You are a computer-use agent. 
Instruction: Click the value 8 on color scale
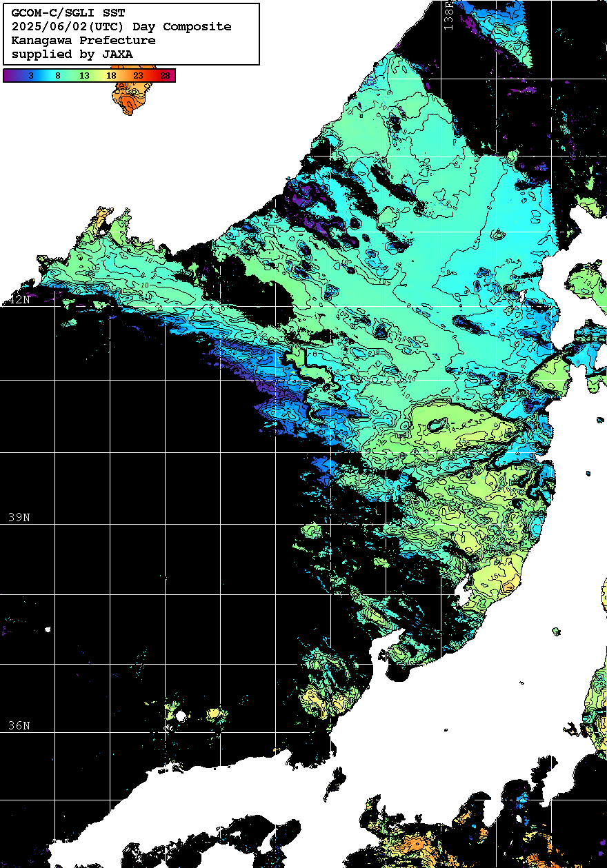pyautogui.click(x=57, y=76)
